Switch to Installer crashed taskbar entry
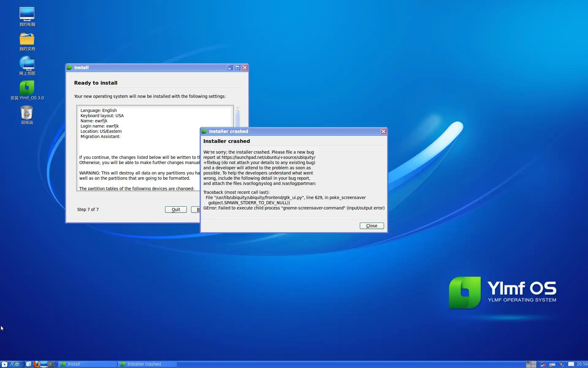Screen dimensions: 588x368 [147, 364]
